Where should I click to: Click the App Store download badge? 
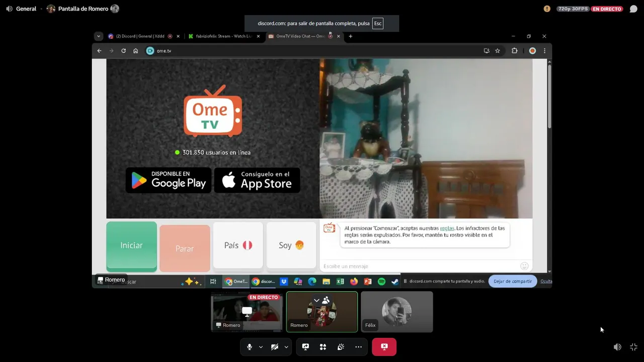257,180
